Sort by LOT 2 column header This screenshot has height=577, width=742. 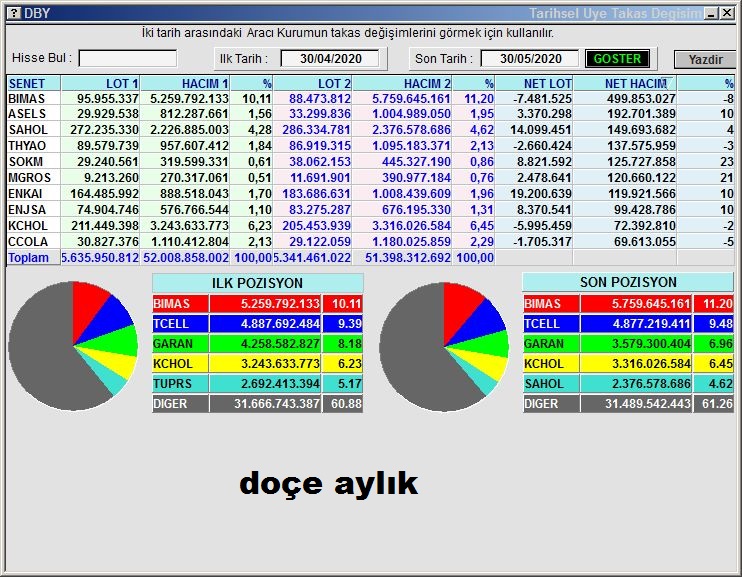[x=312, y=83]
